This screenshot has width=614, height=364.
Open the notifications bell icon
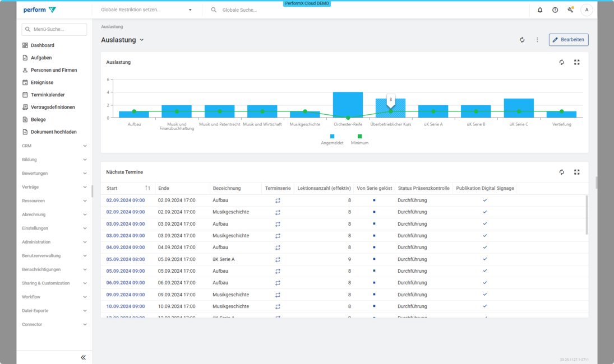(x=540, y=10)
